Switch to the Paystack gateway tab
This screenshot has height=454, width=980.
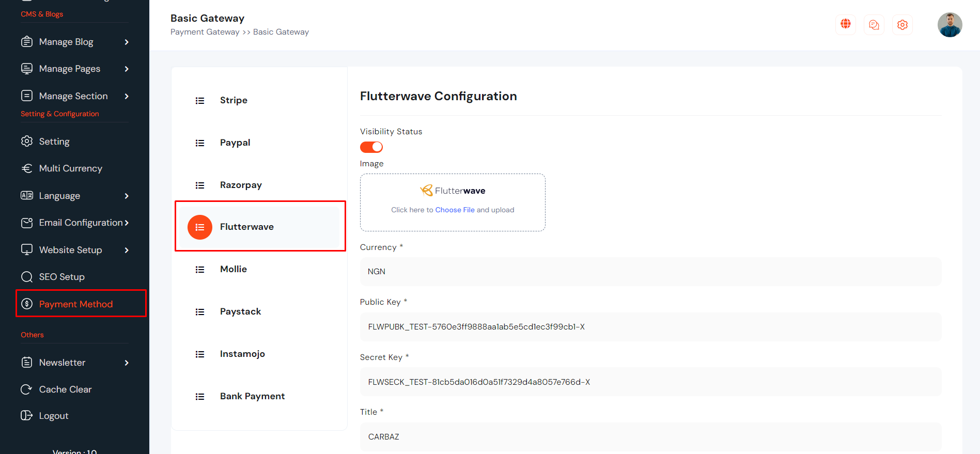tap(240, 311)
